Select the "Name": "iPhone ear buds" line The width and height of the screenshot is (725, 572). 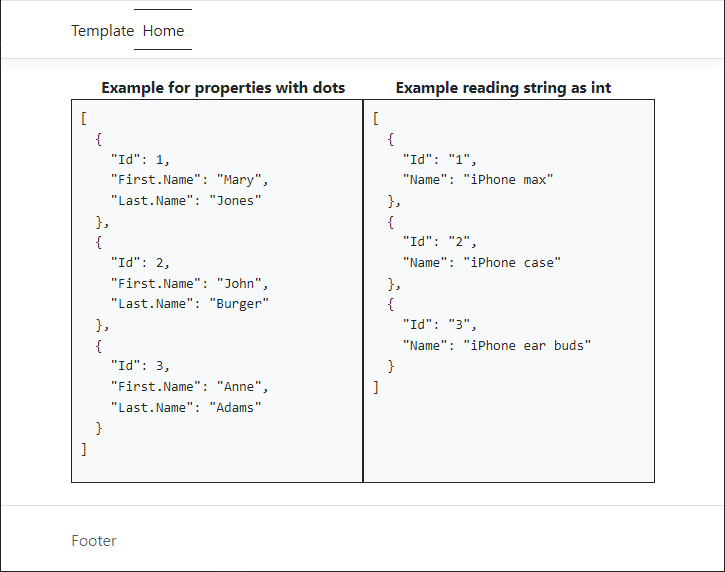497,345
